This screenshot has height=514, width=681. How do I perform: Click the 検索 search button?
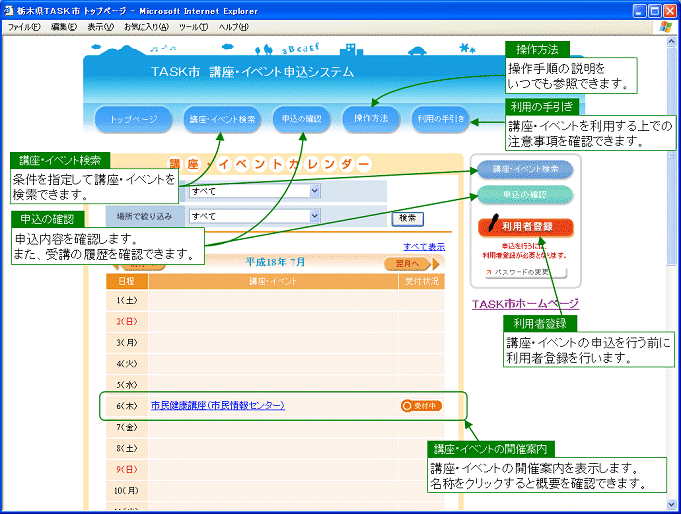pyautogui.click(x=408, y=218)
